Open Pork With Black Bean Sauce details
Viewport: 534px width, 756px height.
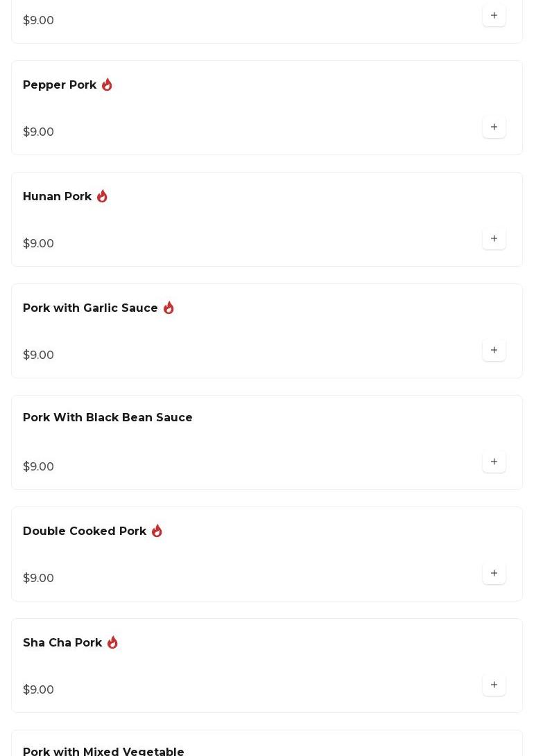pos(107,418)
